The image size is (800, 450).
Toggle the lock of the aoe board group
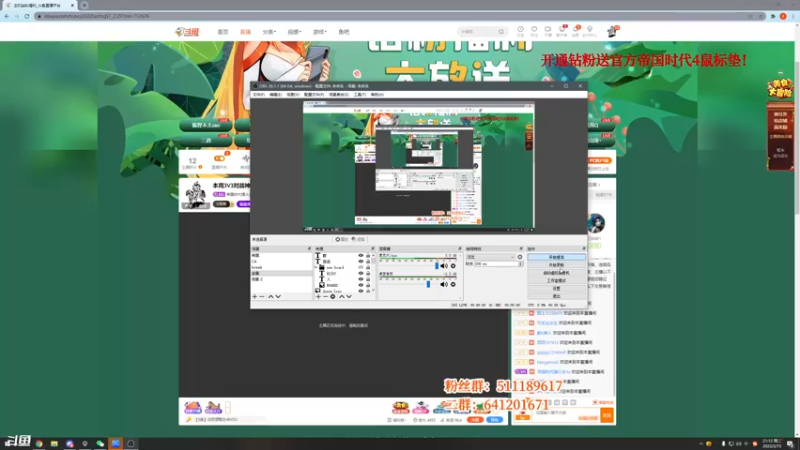point(368,267)
